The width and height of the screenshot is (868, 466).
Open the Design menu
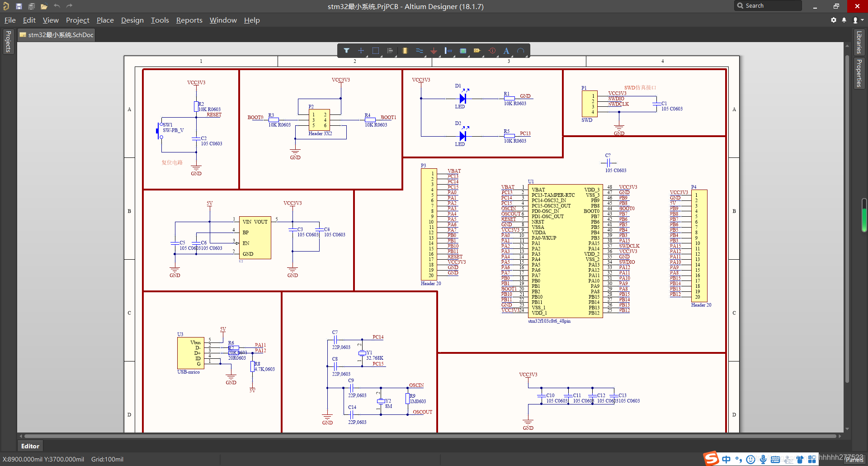(132, 20)
